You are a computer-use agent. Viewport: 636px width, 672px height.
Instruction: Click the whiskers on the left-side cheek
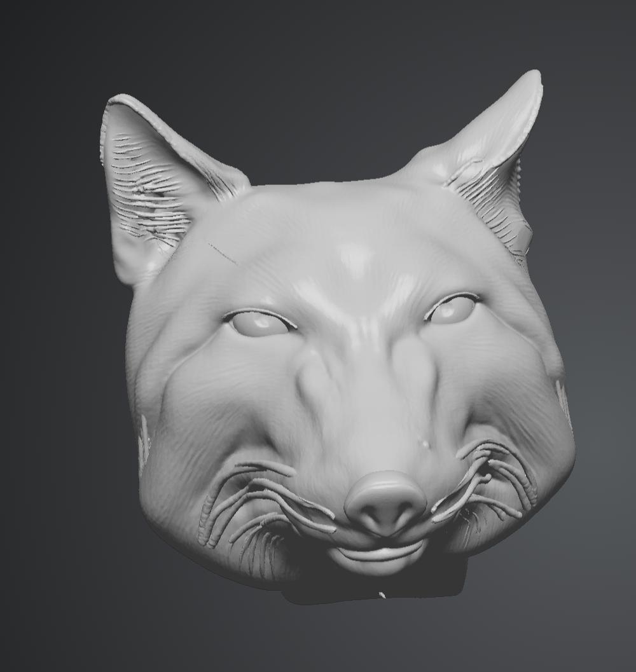click(x=254, y=502)
